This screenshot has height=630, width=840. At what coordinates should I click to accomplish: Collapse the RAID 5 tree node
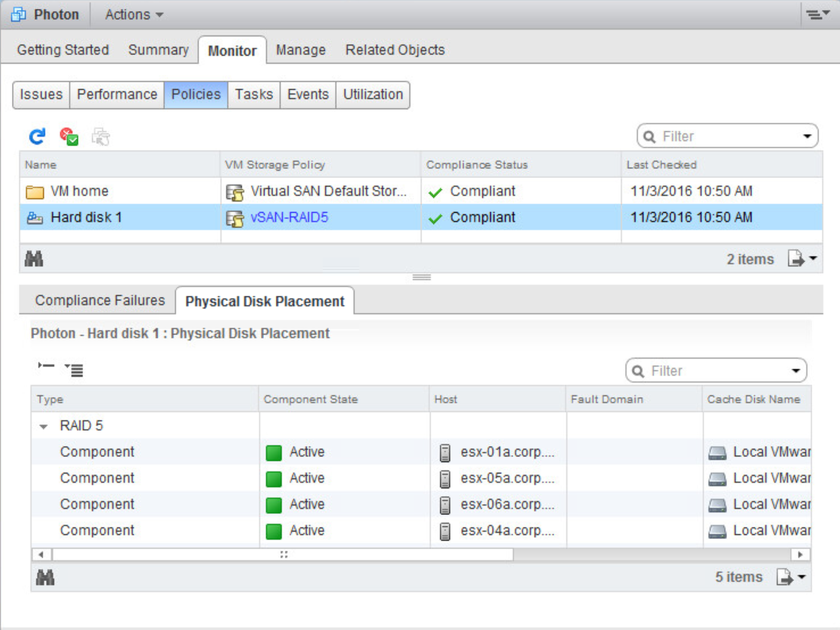pos(44,426)
